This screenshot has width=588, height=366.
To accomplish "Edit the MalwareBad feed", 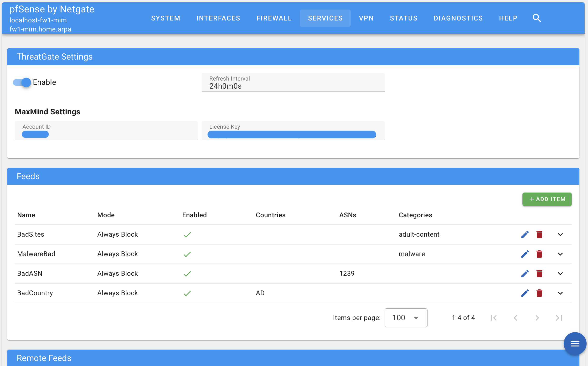I will [525, 254].
